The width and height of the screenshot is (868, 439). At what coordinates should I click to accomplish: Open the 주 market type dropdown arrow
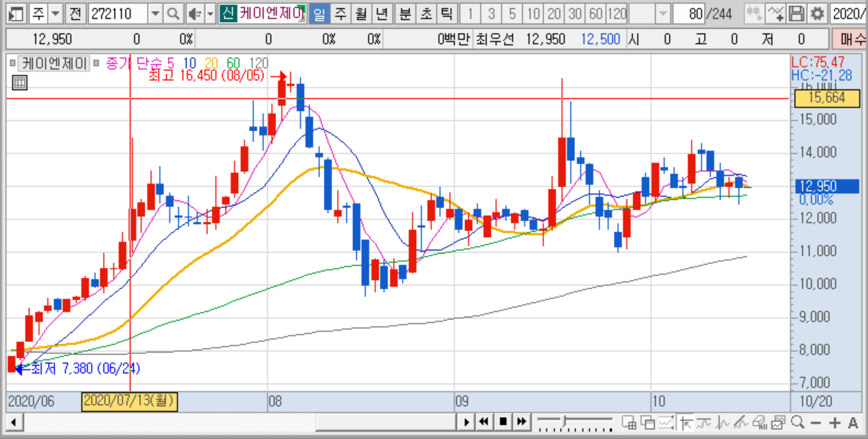point(54,14)
